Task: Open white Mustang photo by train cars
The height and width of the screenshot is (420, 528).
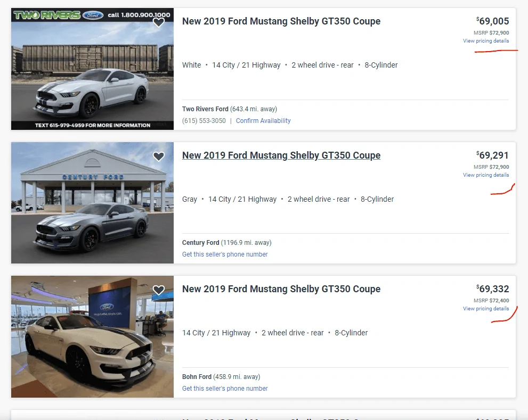Action: [x=92, y=69]
